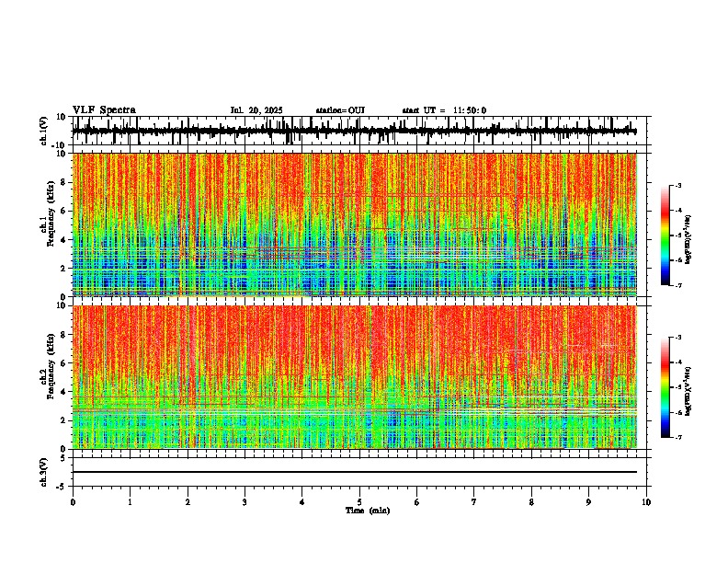The width and height of the screenshot is (728, 563).
Task: Click the "start UT = 11:50:0" text
Action: [444, 110]
